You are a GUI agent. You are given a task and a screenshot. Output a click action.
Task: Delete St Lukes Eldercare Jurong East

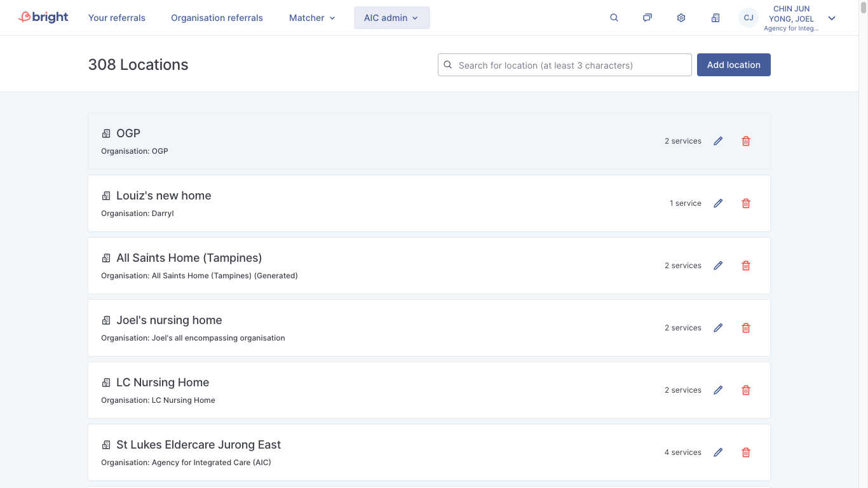[746, 452]
